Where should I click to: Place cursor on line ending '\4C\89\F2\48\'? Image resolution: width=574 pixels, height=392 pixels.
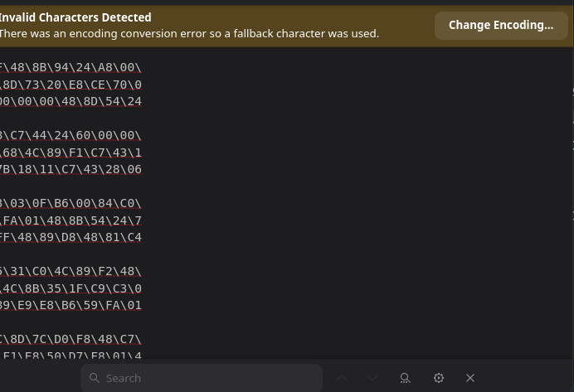point(71,271)
